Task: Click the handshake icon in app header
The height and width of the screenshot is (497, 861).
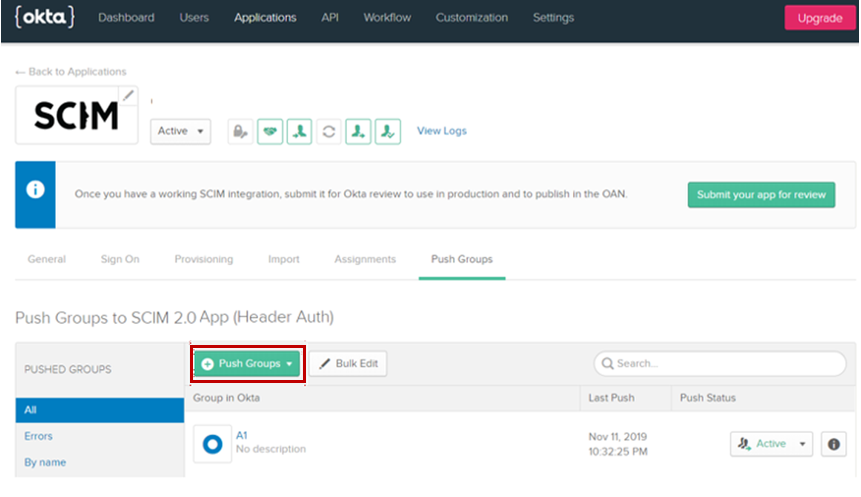Action: [270, 131]
